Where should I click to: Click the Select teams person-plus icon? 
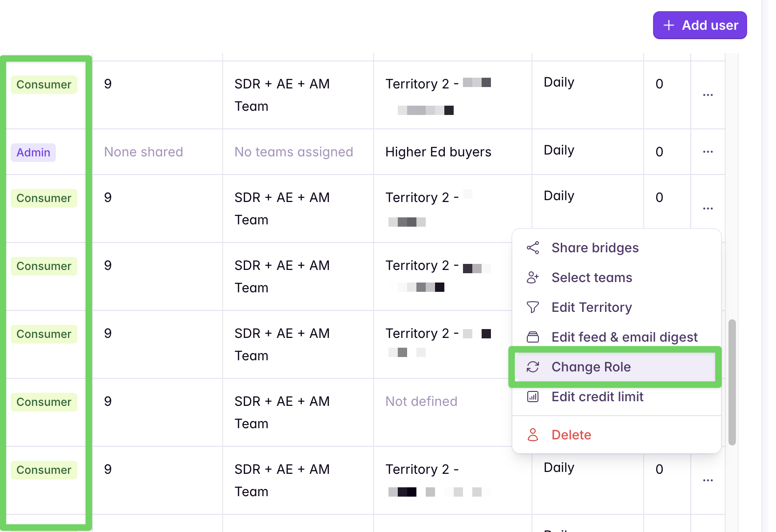532,277
